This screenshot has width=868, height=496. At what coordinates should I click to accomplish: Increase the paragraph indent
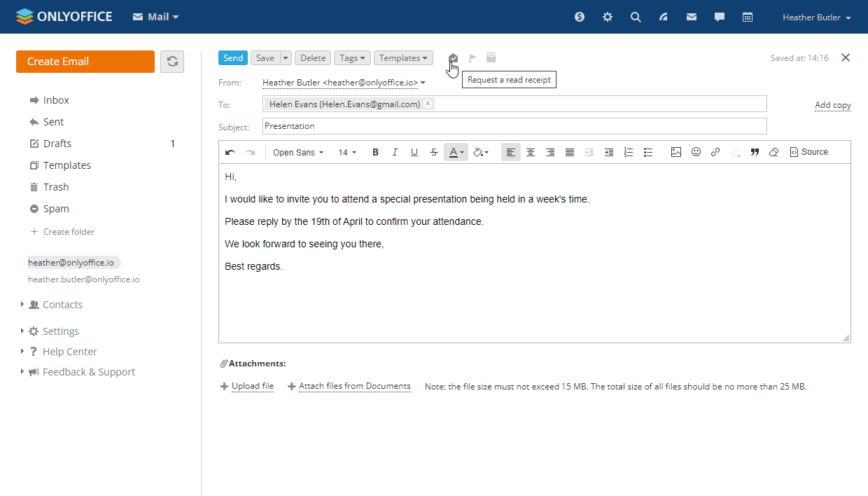click(609, 152)
